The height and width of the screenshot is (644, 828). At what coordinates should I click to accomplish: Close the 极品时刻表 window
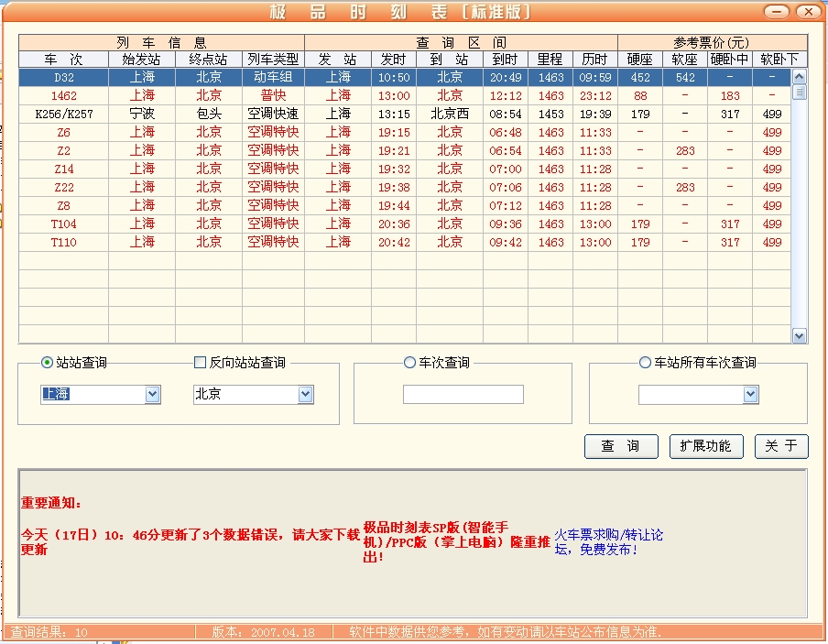coord(808,12)
